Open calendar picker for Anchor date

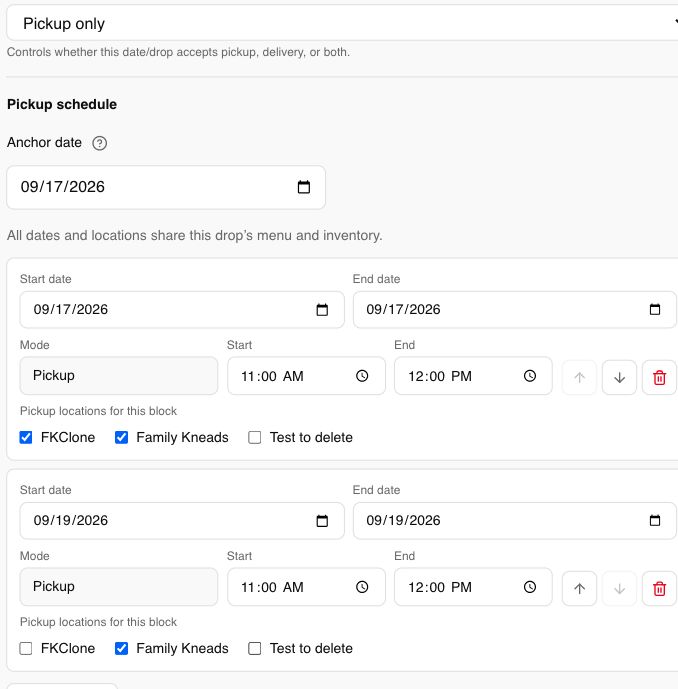click(x=304, y=187)
